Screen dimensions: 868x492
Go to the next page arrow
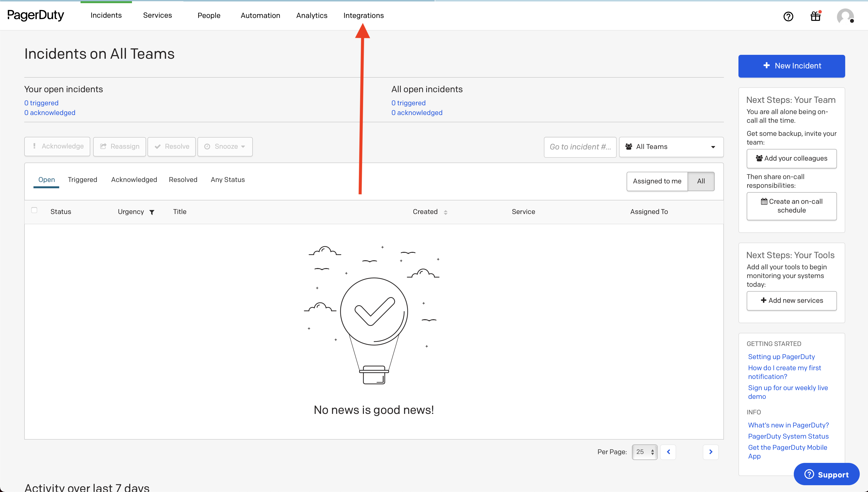(711, 452)
